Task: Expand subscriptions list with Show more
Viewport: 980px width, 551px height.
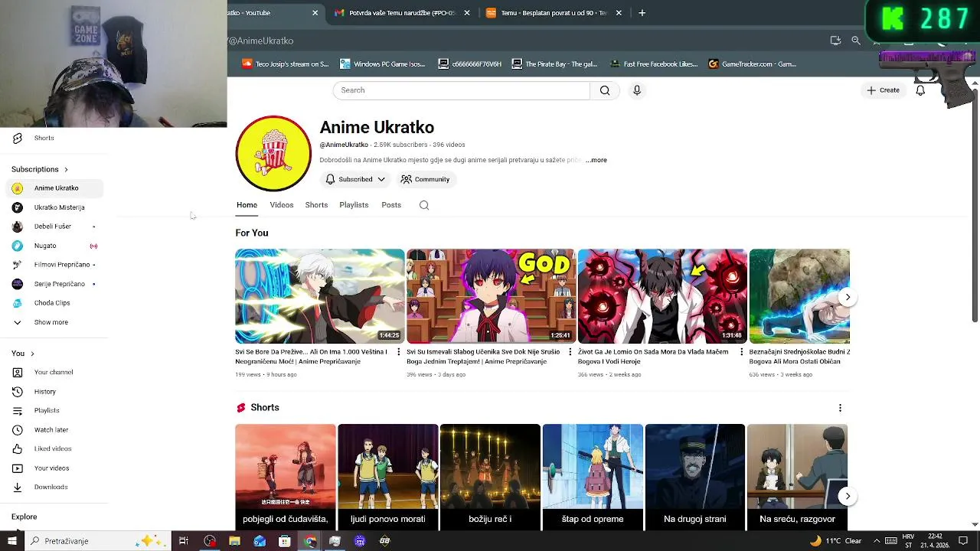Action: [54, 322]
